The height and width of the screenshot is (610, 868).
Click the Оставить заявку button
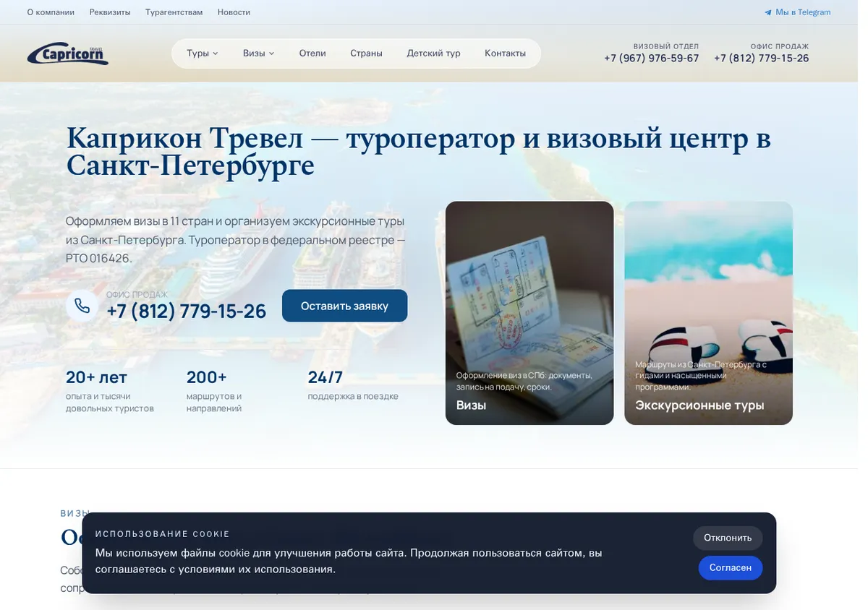(344, 306)
